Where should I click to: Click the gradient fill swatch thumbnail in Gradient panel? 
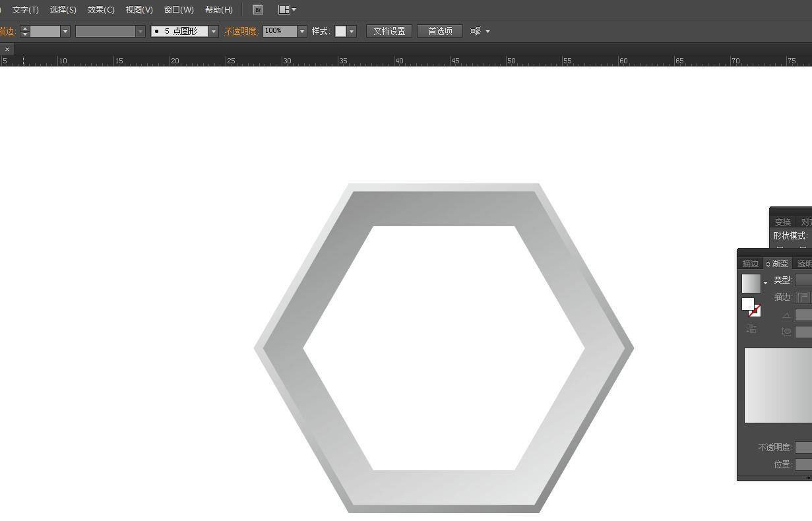tap(751, 284)
